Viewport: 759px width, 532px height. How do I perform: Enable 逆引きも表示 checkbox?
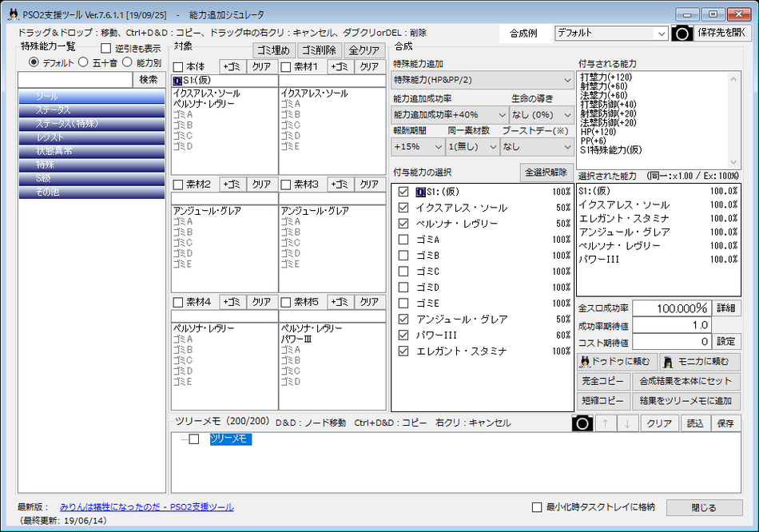pos(106,49)
